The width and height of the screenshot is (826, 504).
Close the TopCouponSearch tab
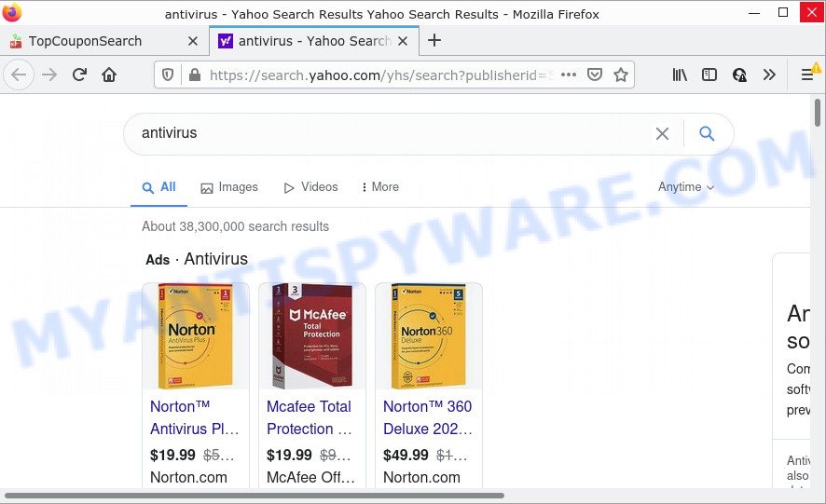tap(193, 41)
